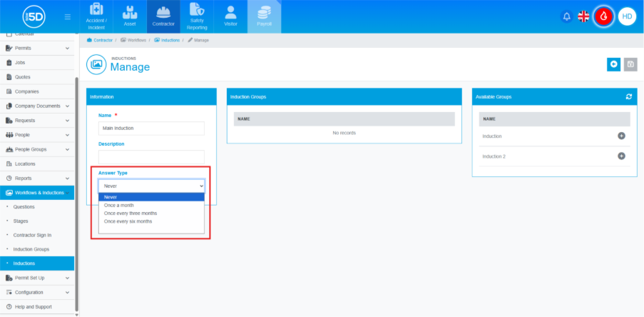Open the Answer Type dropdown
The height and width of the screenshot is (317, 644).
[x=151, y=186]
